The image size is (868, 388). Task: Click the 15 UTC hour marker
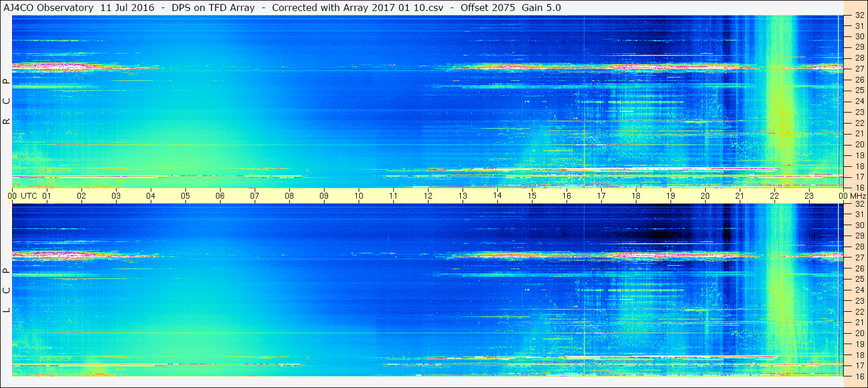tap(532, 196)
